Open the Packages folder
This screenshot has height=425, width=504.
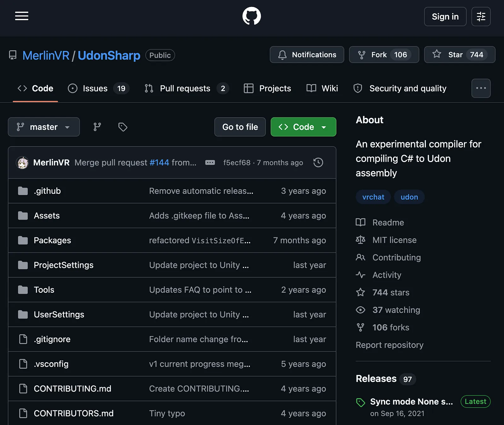click(52, 240)
